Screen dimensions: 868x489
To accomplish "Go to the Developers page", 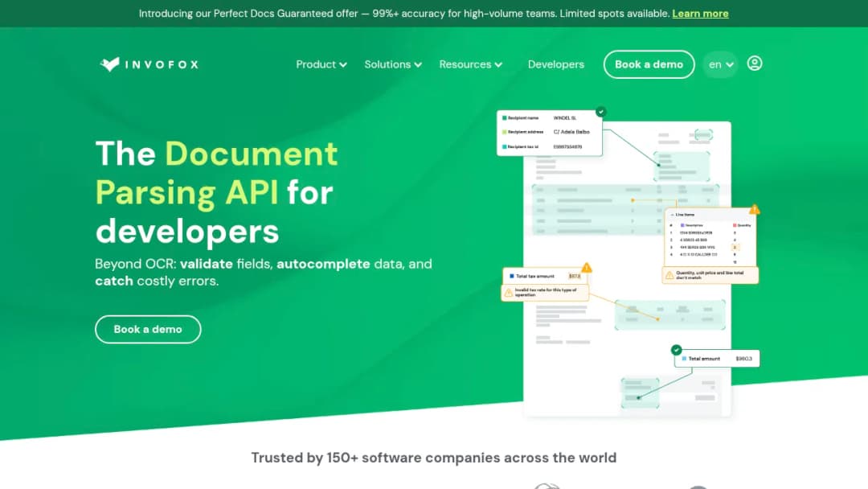I will pos(556,64).
